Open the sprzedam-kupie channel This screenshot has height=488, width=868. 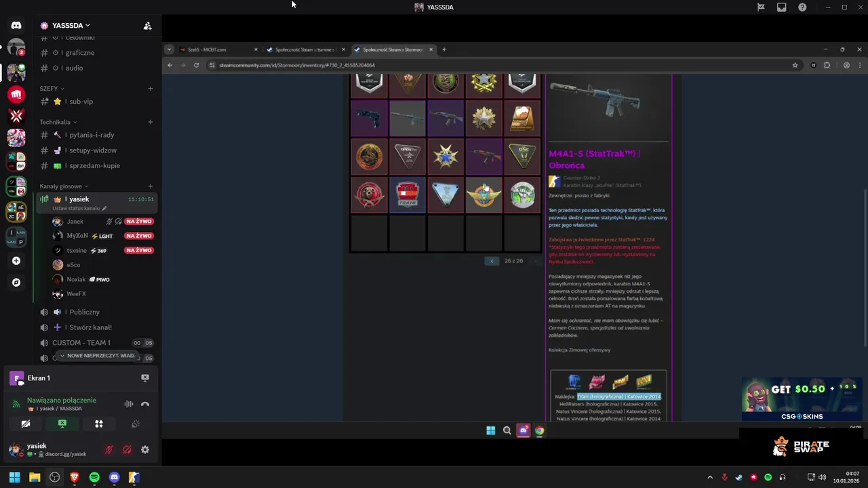click(x=96, y=165)
